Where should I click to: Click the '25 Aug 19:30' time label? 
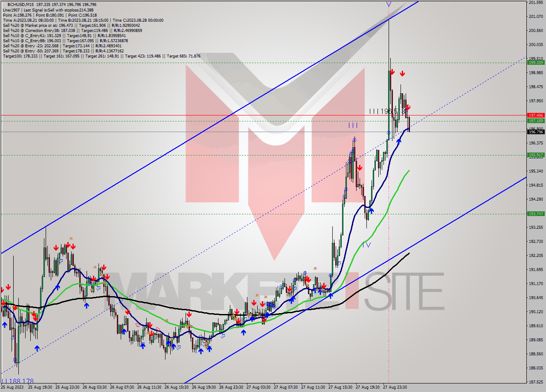tap(40, 387)
